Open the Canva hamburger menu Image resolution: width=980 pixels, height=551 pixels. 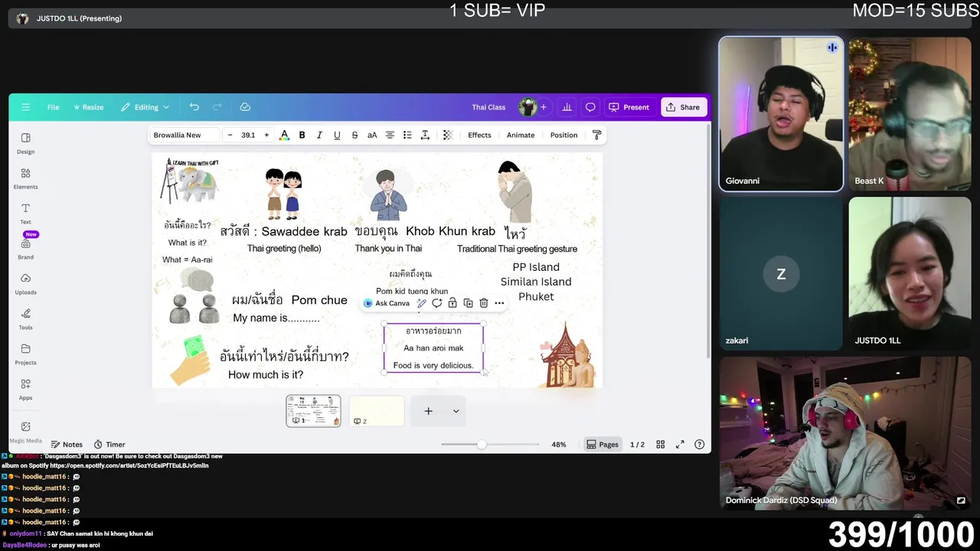(x=25, y=107)
